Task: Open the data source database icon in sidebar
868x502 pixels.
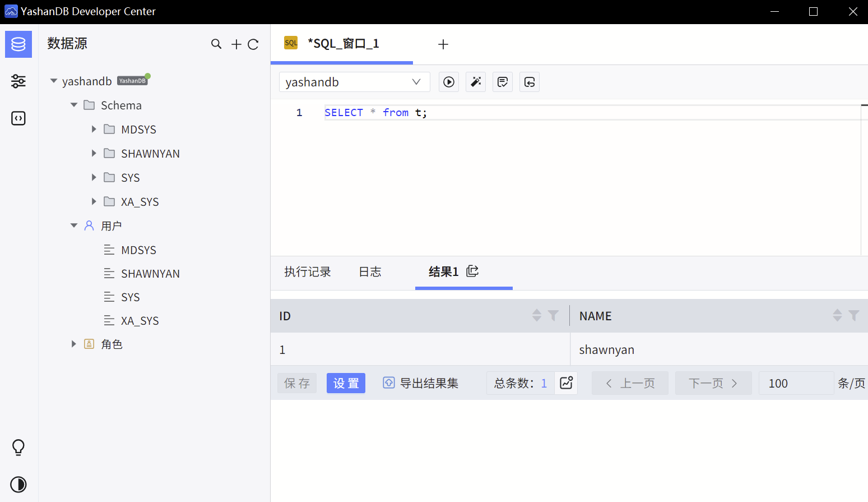Action: click(x=18, y=44)
